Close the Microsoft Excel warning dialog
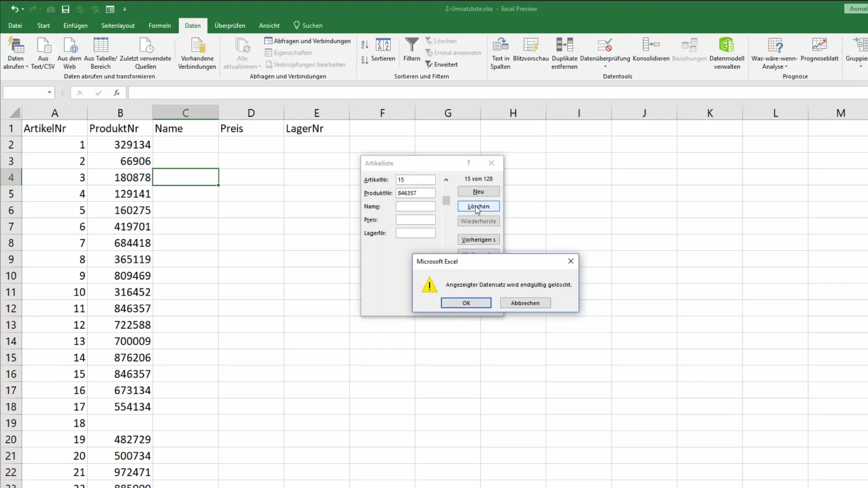Viewport: 868px width, 488px height. click(571, 261)
